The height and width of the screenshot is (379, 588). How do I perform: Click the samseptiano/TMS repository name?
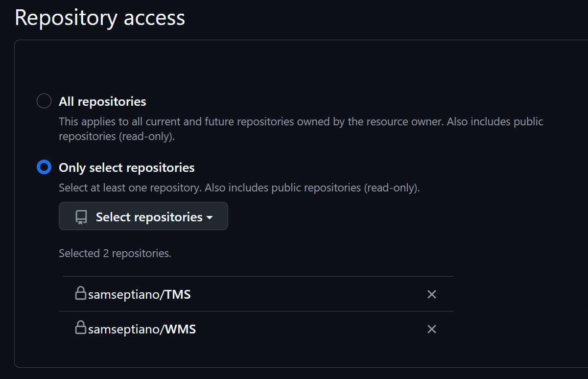(140, 294)
